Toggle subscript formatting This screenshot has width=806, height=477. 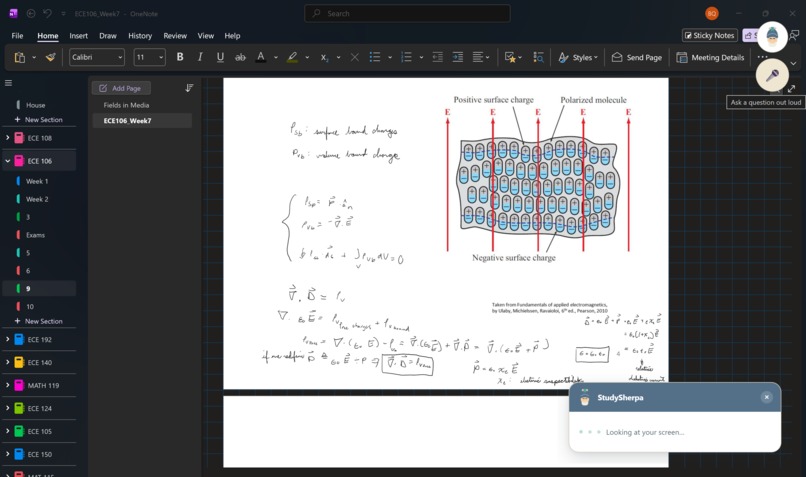(x=324, y=58)
